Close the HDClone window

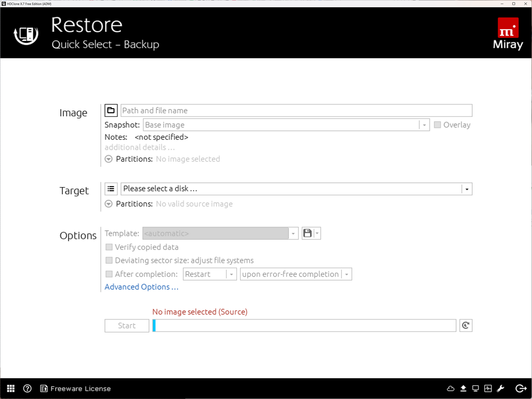[525, 4]
